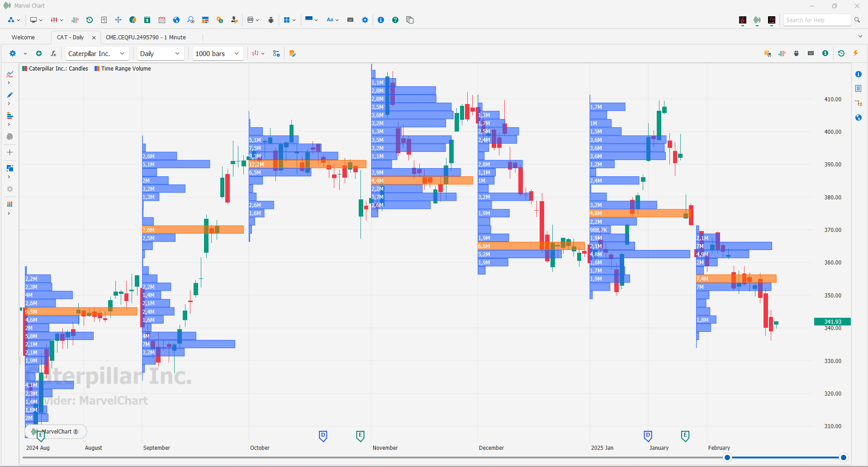The image size is (868, 467).
Task: Click the orange currency coins icon
Action: pos(220,20)
